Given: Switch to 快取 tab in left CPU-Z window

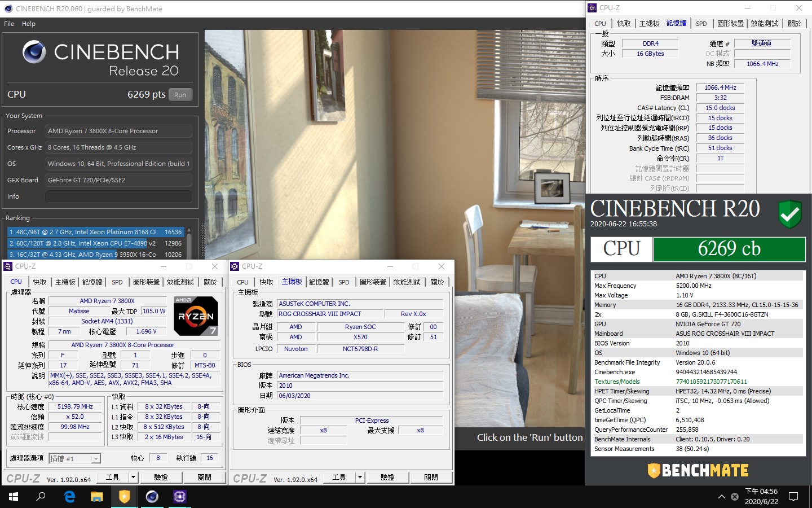Looking at the screenshot, I should click(39, 282).
